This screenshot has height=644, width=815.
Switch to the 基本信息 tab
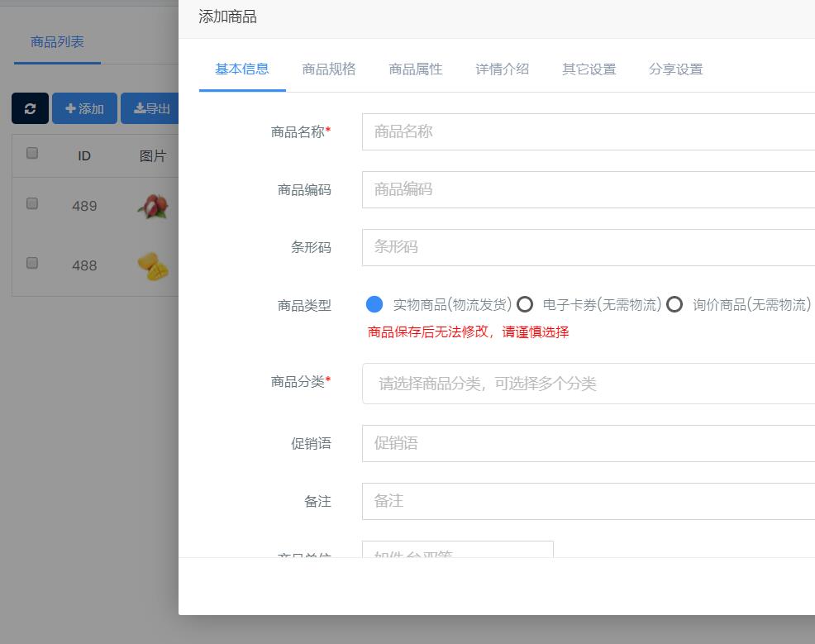point(242,69)
